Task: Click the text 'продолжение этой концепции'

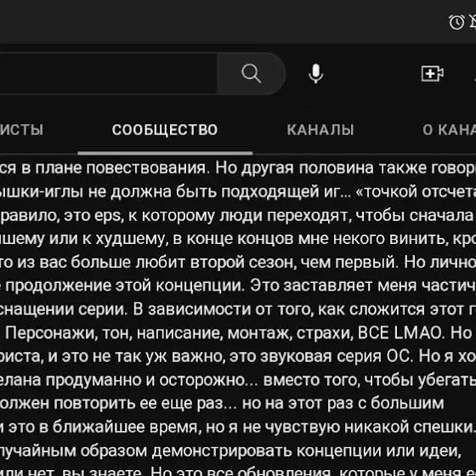Action: pos(125,286)
